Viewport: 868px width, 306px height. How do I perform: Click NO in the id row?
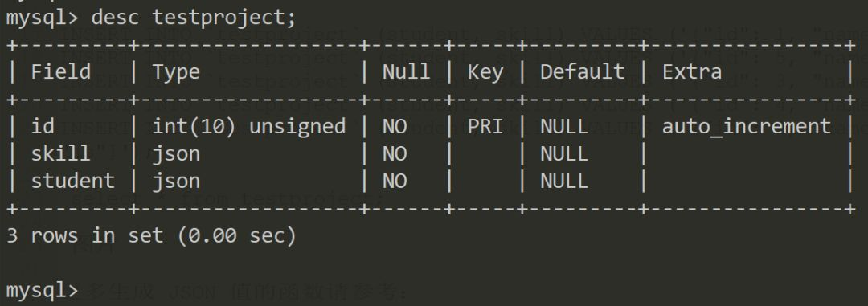[395, 126]
